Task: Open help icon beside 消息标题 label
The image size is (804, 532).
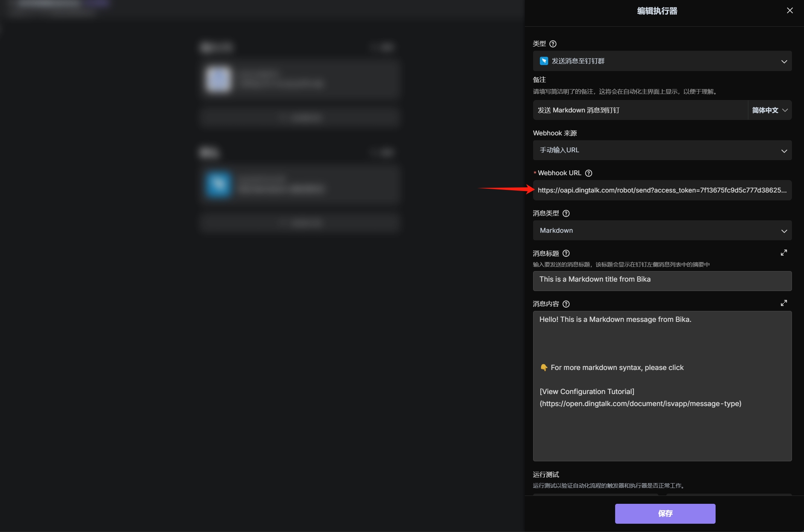Action: pyautogui.click(x=566, y=253)
